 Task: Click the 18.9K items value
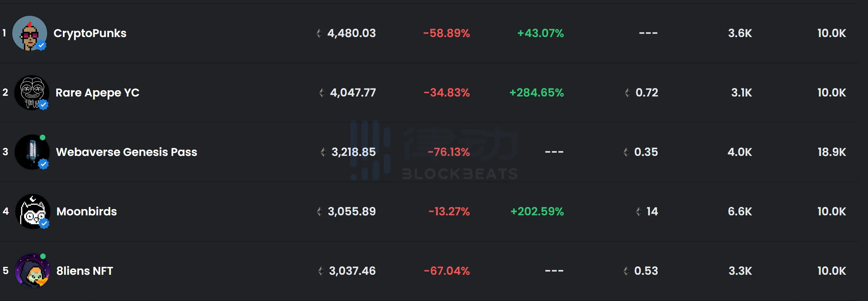[831, 152]
